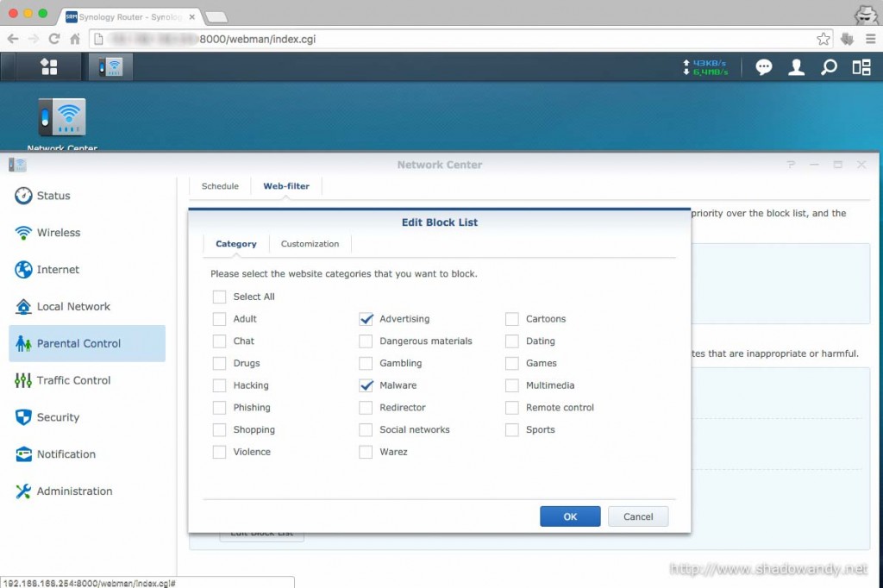Click the search magnifier icon
This screenshot has height=588, width=883.
coord(829,67)
